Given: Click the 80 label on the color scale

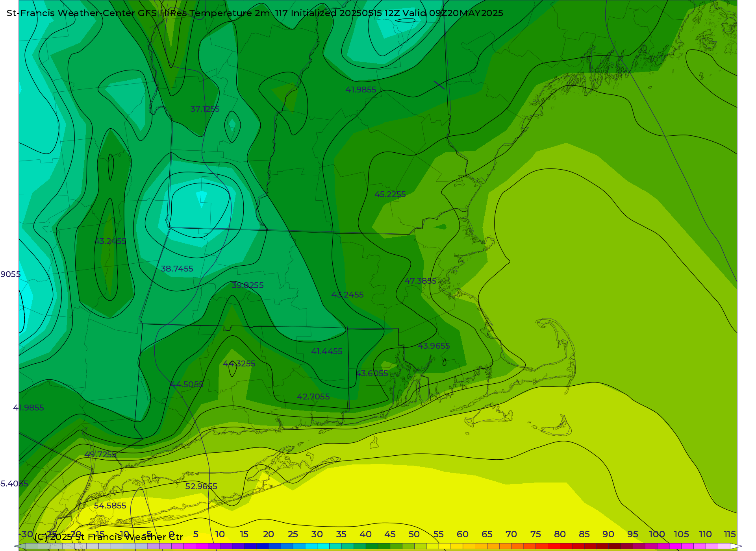Looking at the screenshot, I should [x=560, y=534].
